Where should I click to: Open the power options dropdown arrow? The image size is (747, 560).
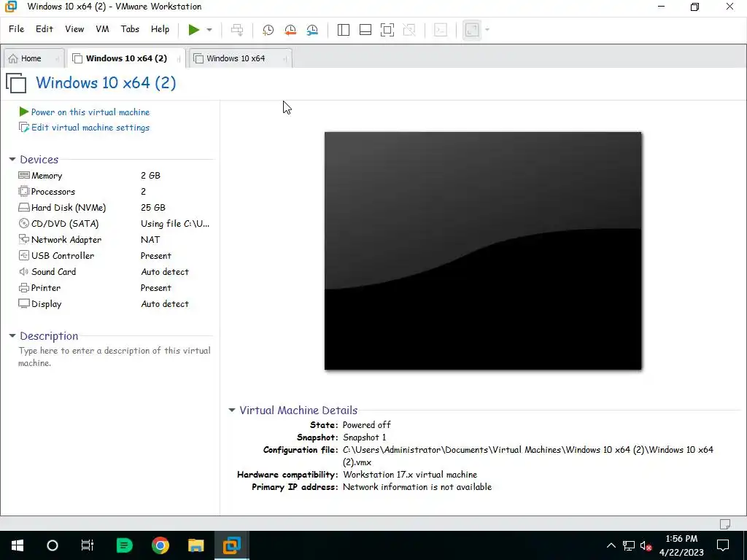click(209, 29)
